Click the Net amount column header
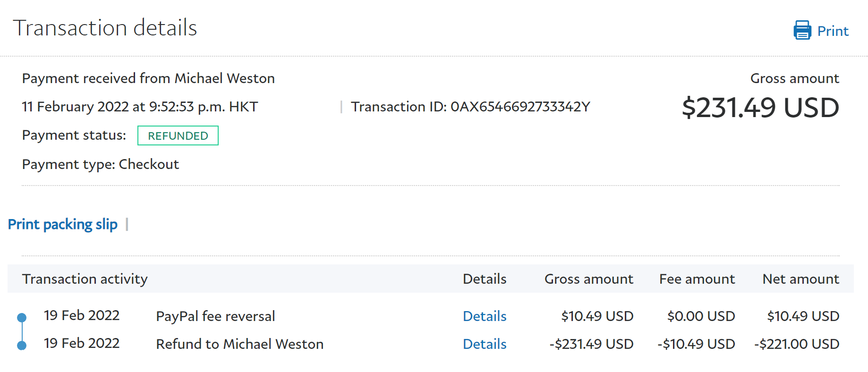This screenshot has width=868, height=372. tap(800, 279)
